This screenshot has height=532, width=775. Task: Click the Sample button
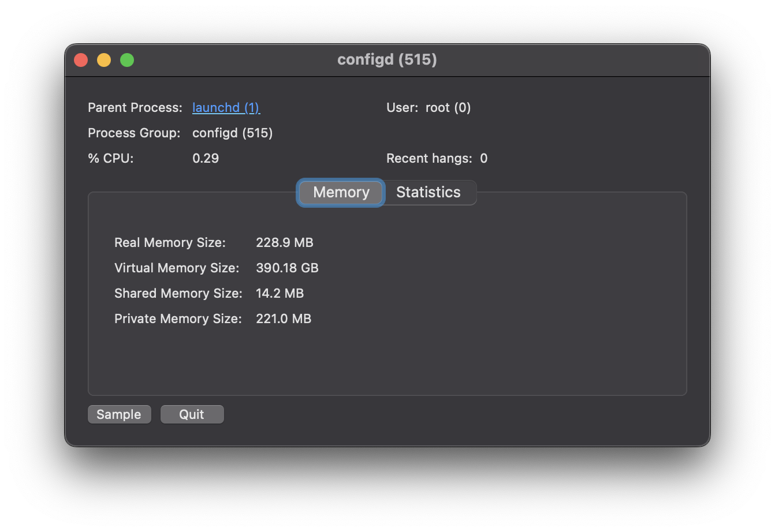[x=119, y=414]
